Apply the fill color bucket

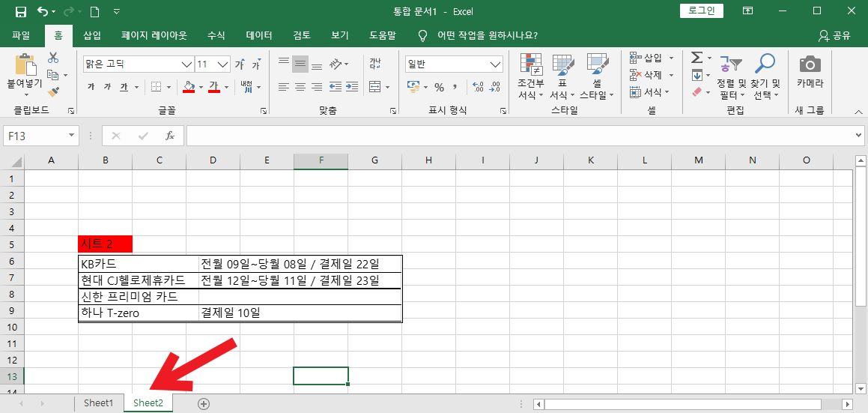pyautogui.click(x=189, y=86)
